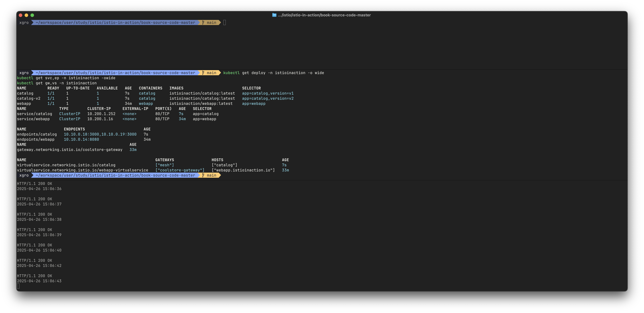Click 'HTTP/1.1 200 OK' above 15:06:37
This screenshot has height=313, width=644.
pos(34,199)
